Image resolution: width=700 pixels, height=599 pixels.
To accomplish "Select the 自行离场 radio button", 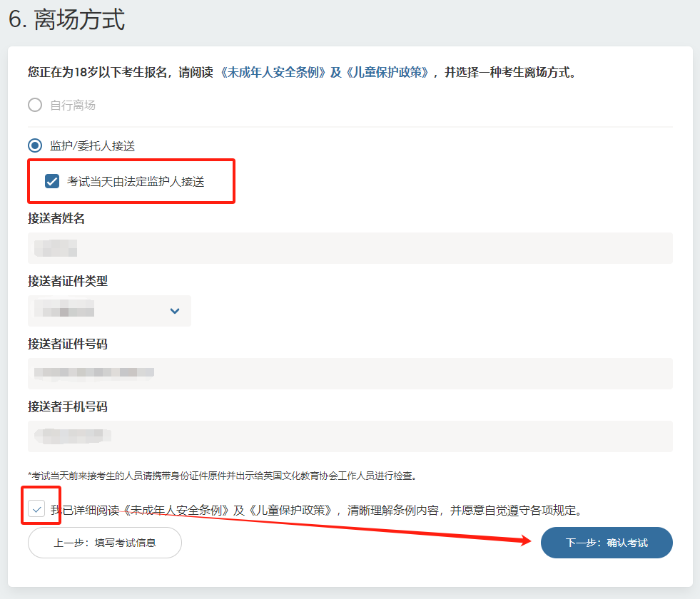I will click(35, 106).
